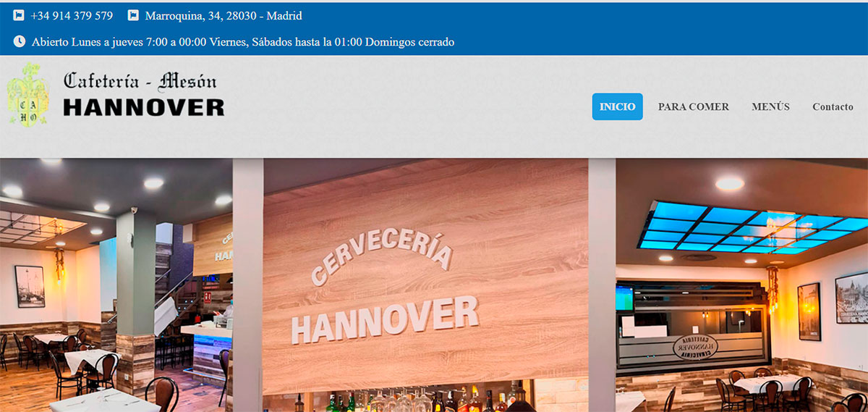Select Contacto in the navigation bar
The width and height of the screenshot is (868, 412).
pos(833,106)
